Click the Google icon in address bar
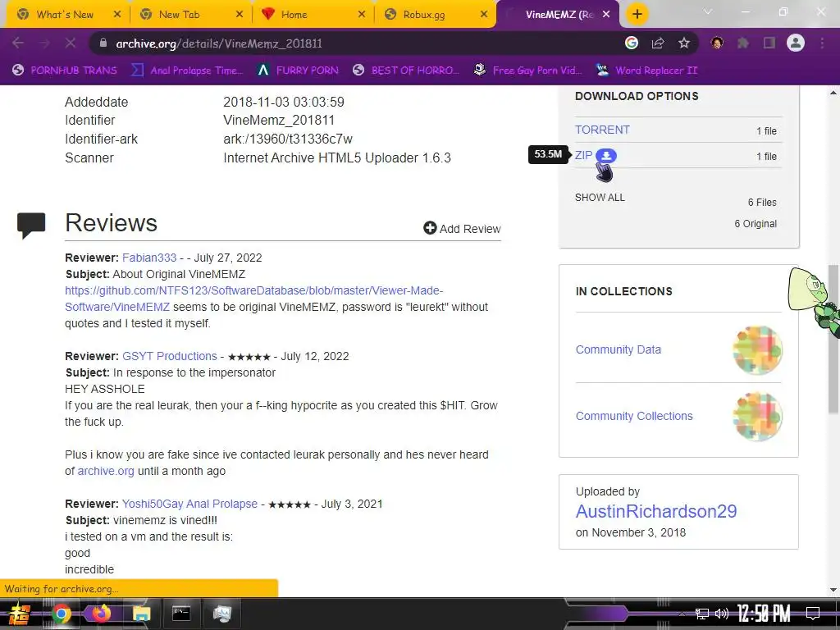Screen dimensions: 840x630 click(632, 43)
